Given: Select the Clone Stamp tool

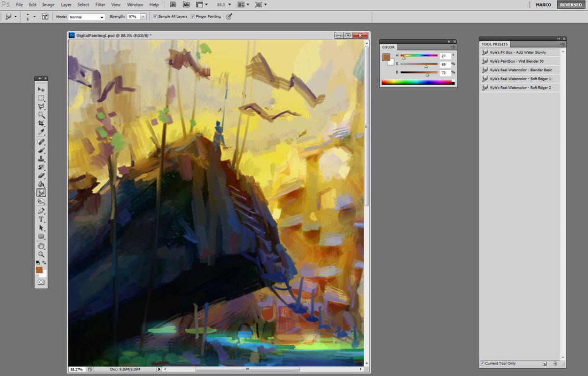Looking at the screenshot, I should 41,159.
